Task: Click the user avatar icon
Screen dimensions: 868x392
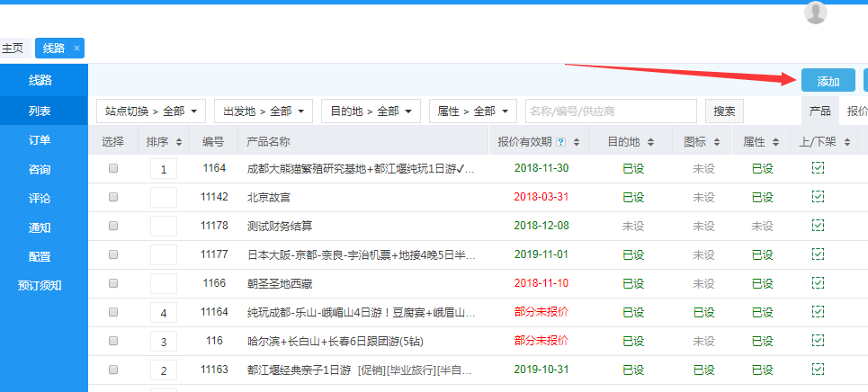Action: click(815, 13)
